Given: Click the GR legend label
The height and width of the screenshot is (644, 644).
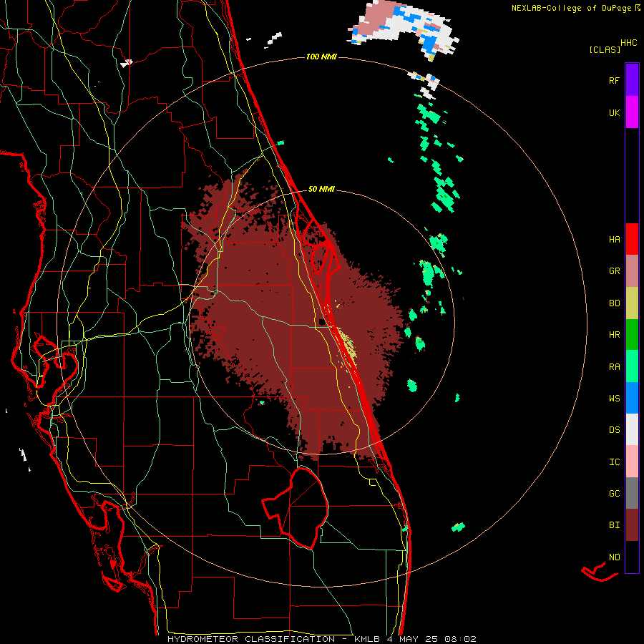Looking at the screenshot, I should (x=614, y=271).
